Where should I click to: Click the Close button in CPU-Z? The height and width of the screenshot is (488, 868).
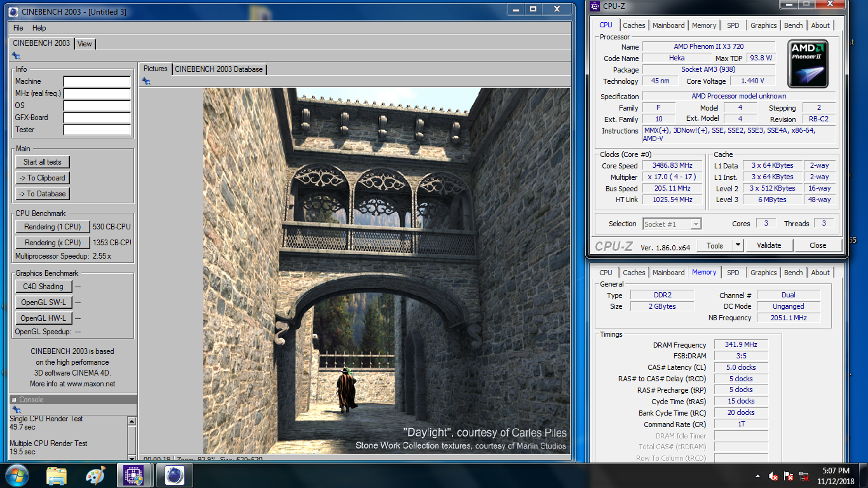coord(818,245)
